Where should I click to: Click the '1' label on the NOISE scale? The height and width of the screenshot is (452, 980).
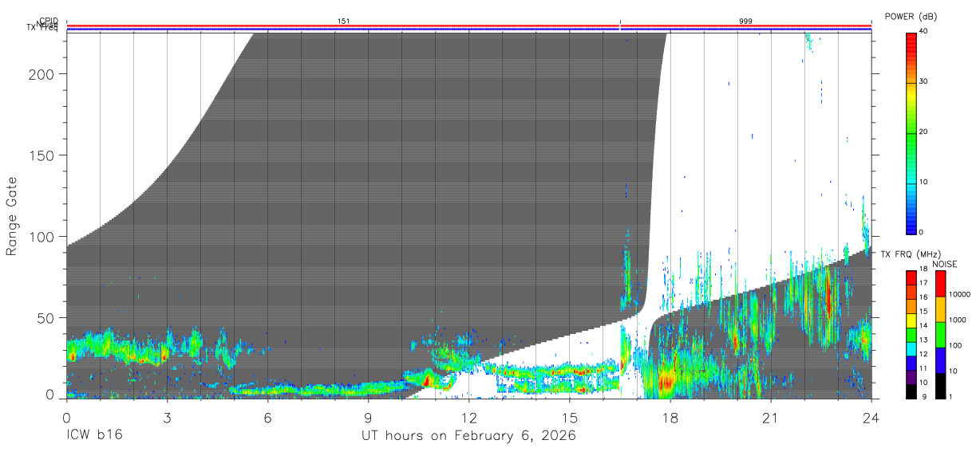pos(952,396)
